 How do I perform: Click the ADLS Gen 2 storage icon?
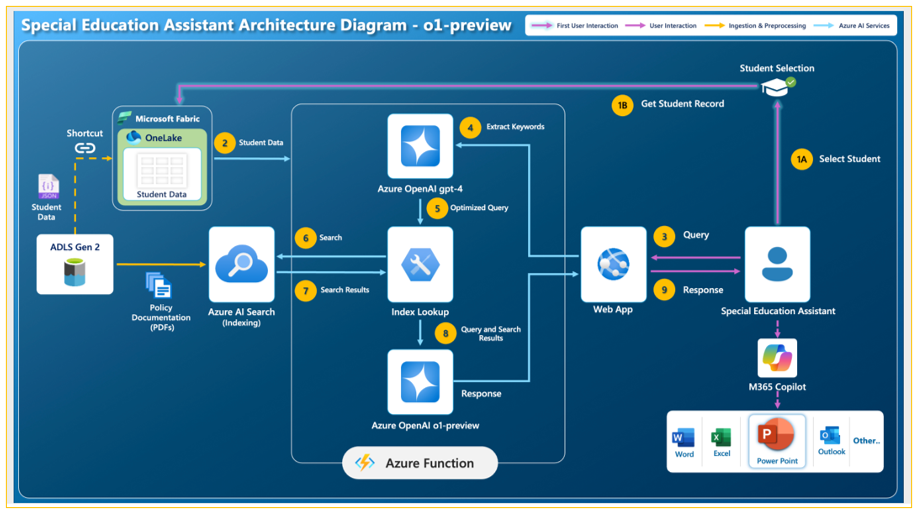(x=75, y=273)
